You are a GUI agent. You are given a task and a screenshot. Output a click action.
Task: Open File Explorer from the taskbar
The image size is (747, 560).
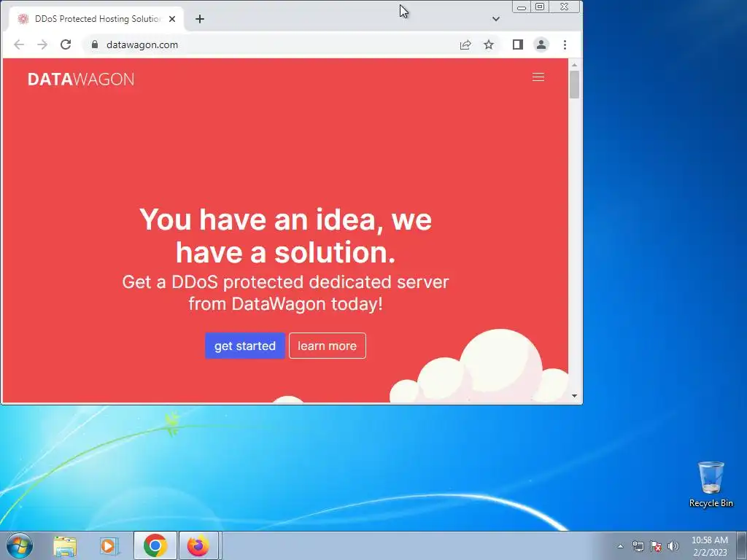(65, 545)
